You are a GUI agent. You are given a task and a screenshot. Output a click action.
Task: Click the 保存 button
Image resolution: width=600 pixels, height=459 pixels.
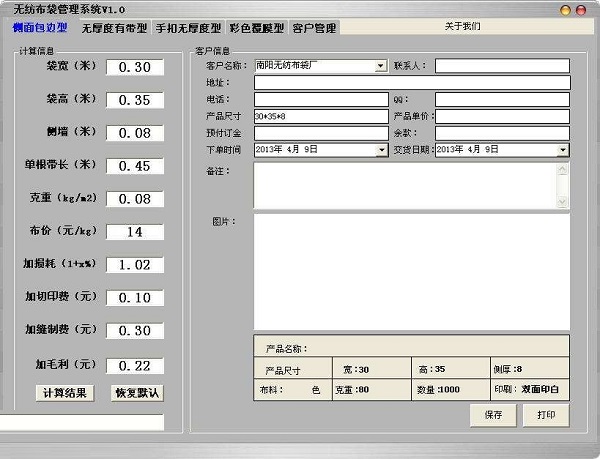493,415
